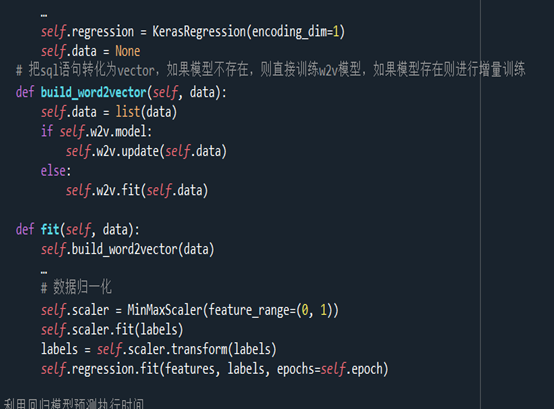Click the Chinese comment about sql to vector
The width and height of the screenshot is (554, 409).
[x=270, y=69]
